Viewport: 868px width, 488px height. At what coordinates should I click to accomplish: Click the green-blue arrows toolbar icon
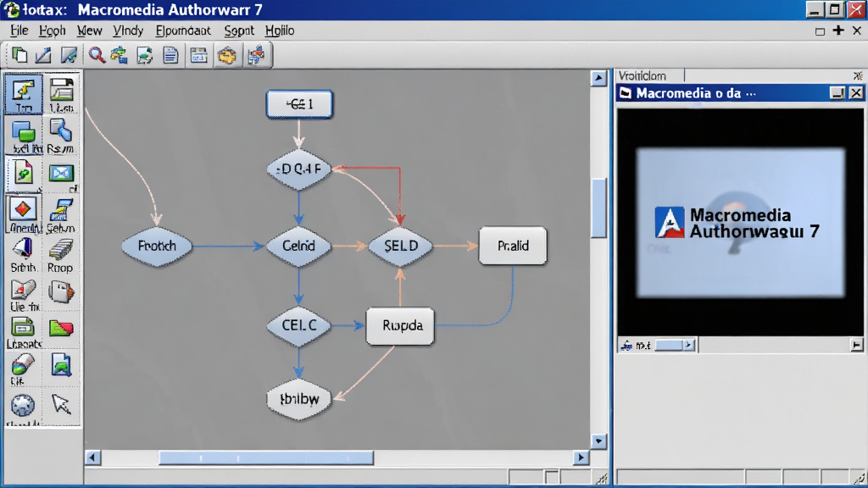tap(119, 55)
